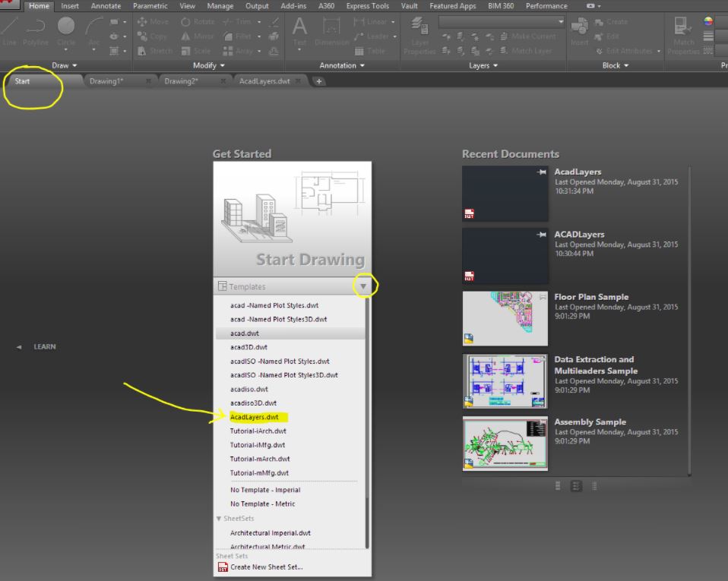Select the Line tool in the Draw panel
Viewport: 728px width, 581px height.
[x=9, y=30]
